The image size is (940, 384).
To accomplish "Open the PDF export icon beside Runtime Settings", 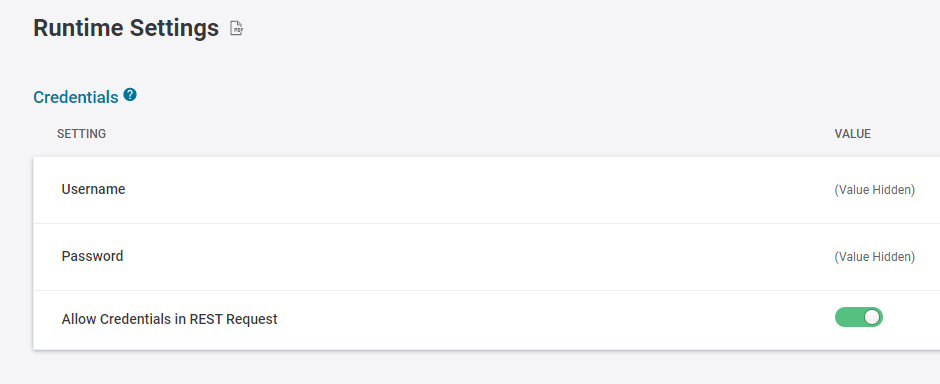I will tap(237, 28).
